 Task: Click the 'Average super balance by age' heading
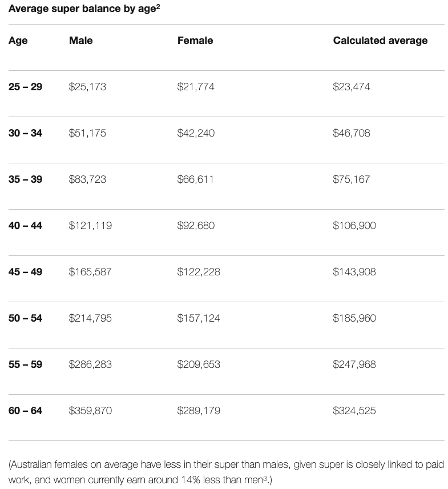(82, 9)
